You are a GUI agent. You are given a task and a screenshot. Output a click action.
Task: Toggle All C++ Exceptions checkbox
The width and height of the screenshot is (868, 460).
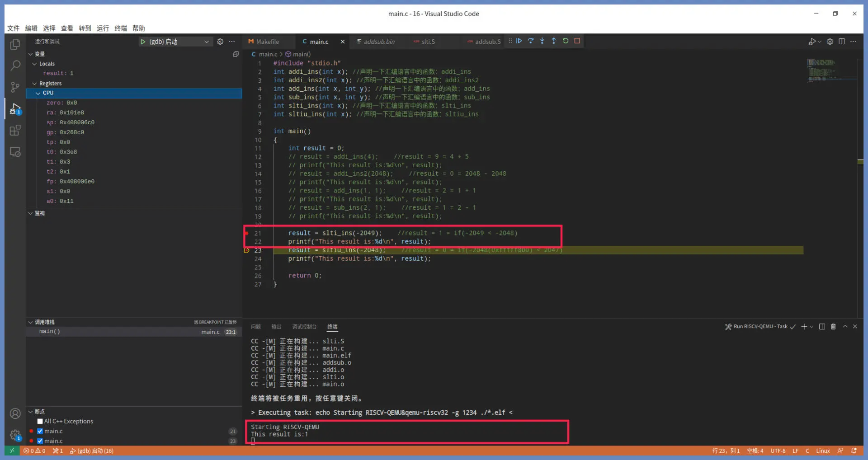coord(40,421)
